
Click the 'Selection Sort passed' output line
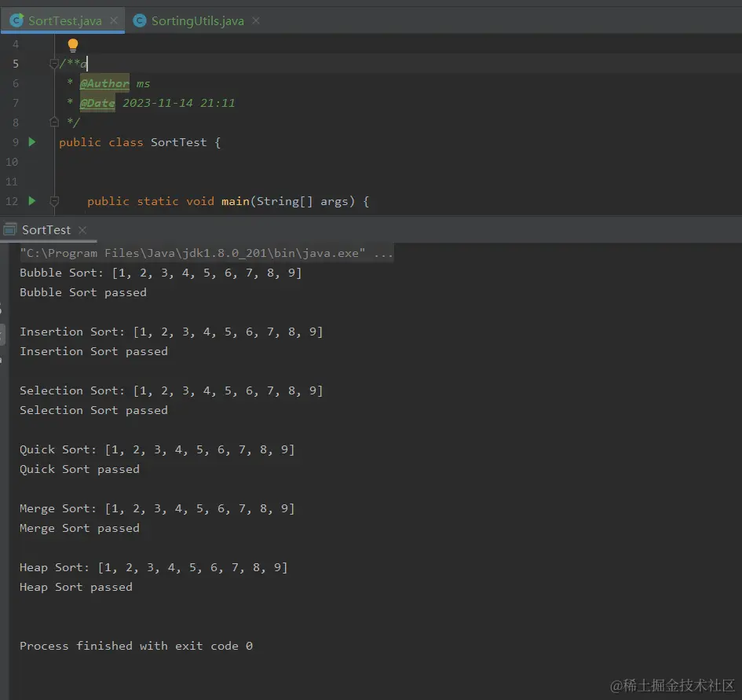(x=93, y=409)
